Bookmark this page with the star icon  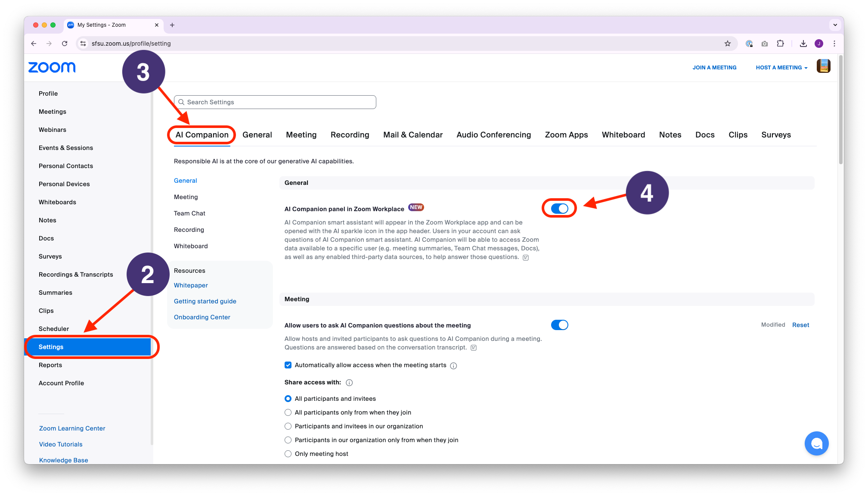click(728, 44)
